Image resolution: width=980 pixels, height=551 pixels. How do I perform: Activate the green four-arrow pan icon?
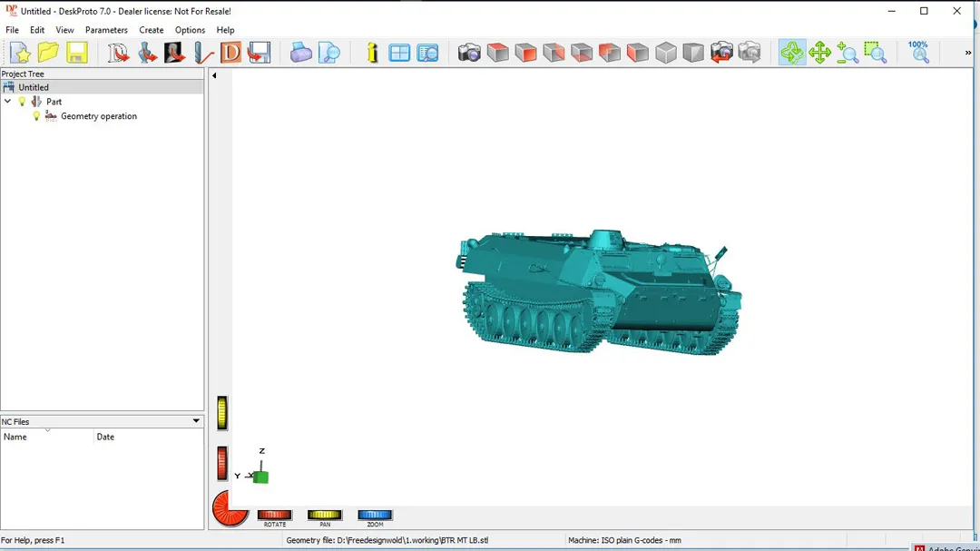[819, 53]
